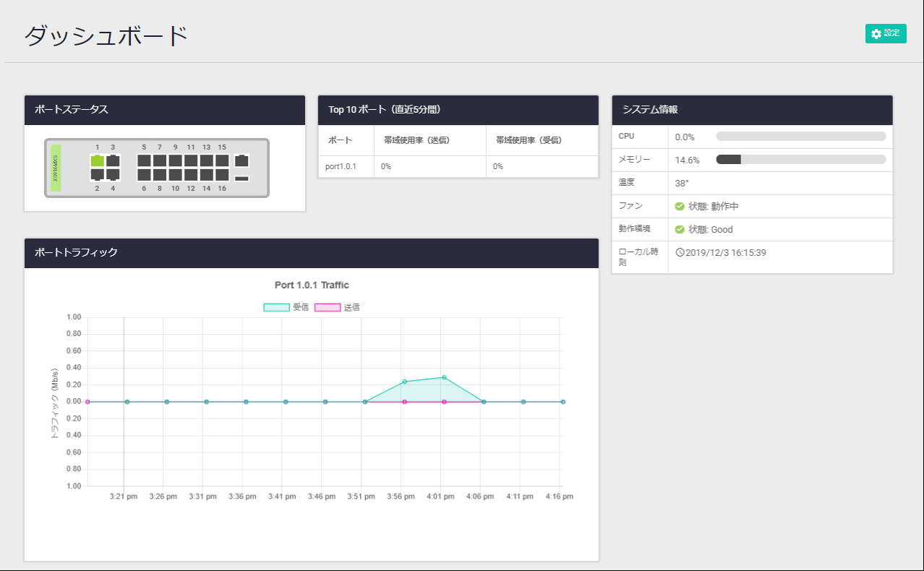The image size is (924, 571).
Task: Click the local time clock icon
Action: 680,252
